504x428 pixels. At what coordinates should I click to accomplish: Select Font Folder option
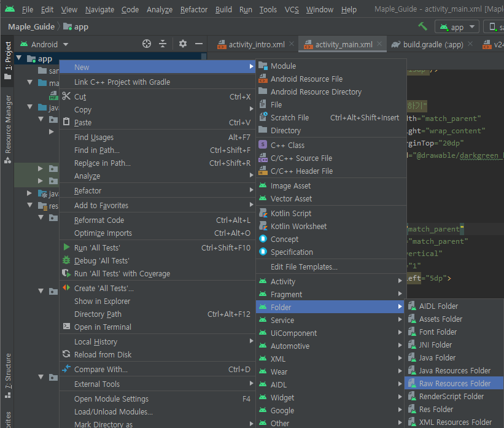tap(454, 332)
